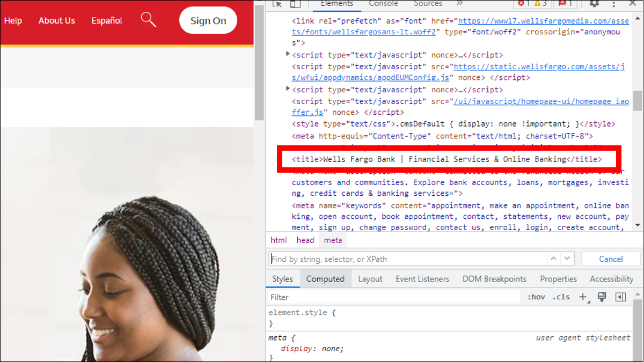Screen dimensions: 644x362
Task: Toggle the :hov element state button
Action: tap(536, 297)
